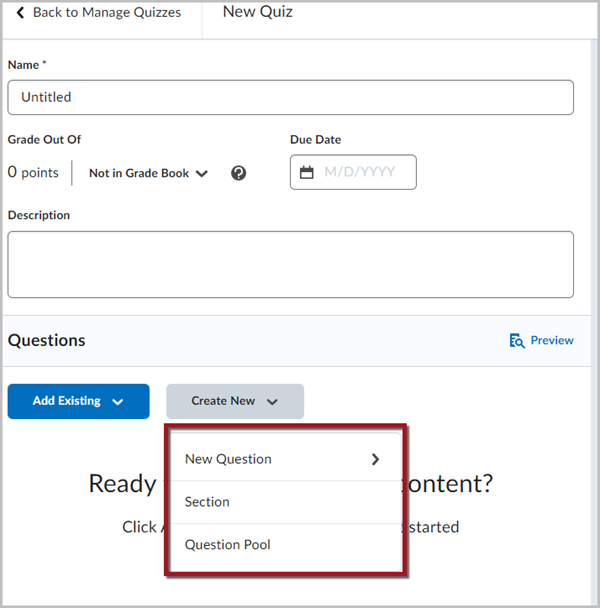Viewport: 600px width, 608px height.
Task: Open the Add Existing dropdown button
Action: point(78,401)
